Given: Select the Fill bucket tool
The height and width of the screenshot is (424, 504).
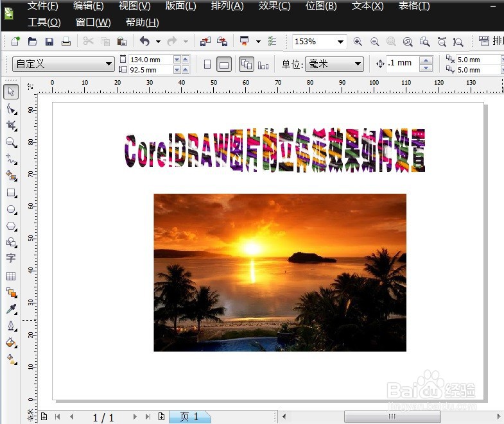Looking at the screenshot, I should click(x=12, y=343).
